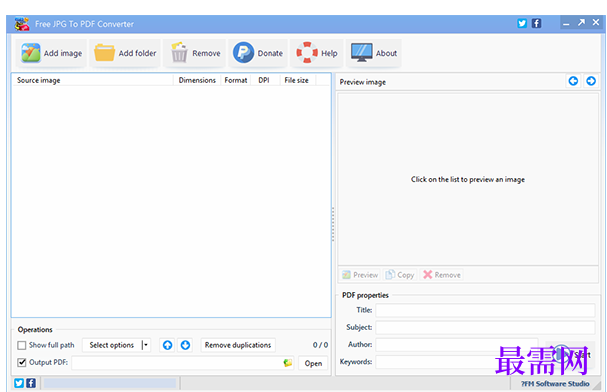
Task: Browse for output PDF location icon
Action: coord(288,363)
